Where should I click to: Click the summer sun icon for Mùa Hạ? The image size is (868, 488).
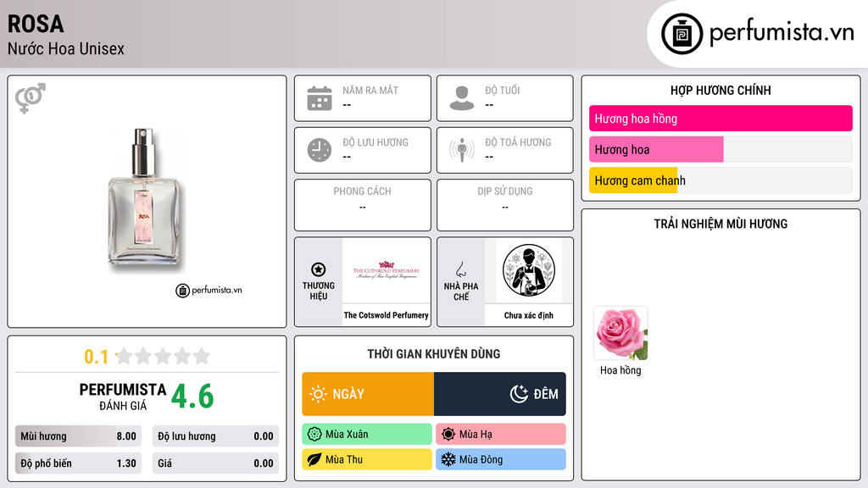(x=448, y=435)
